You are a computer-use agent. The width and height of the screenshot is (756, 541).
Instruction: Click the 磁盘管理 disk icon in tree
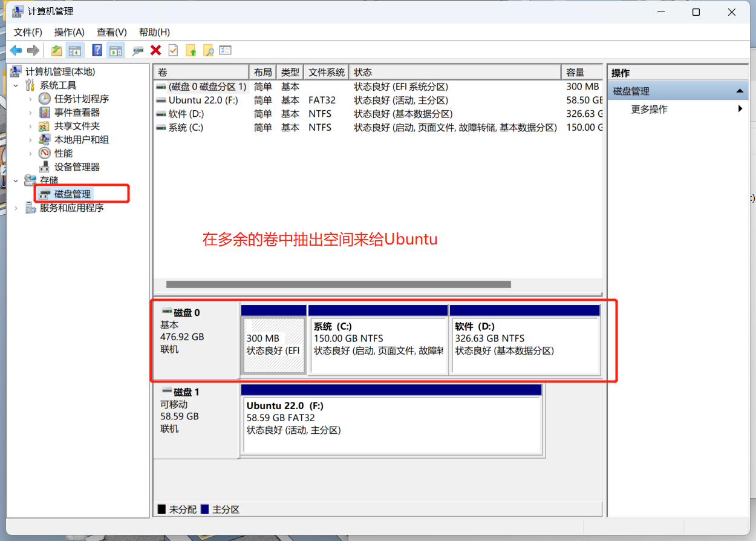tap(45, 194)
